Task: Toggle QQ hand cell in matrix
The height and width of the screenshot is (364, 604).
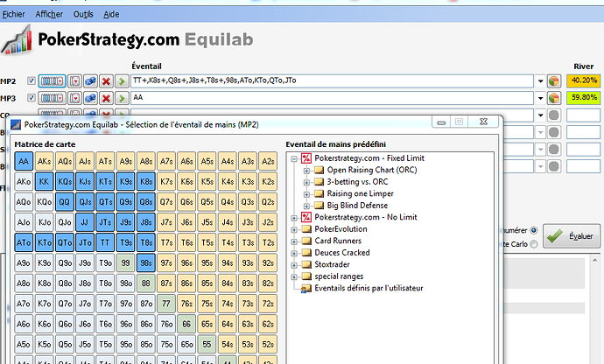Action: 64,202
